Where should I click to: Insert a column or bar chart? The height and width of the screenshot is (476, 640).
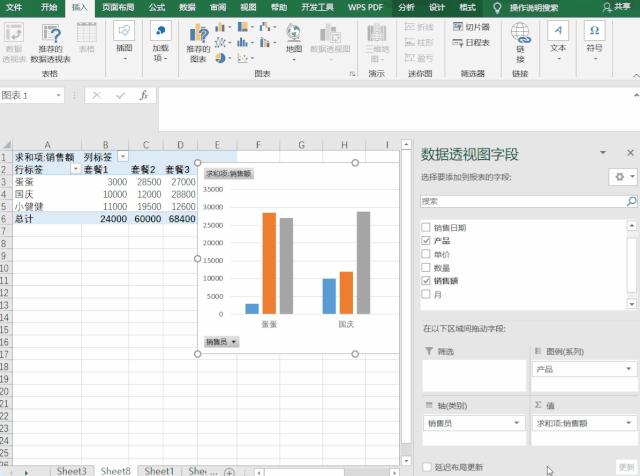coord(222,28)
